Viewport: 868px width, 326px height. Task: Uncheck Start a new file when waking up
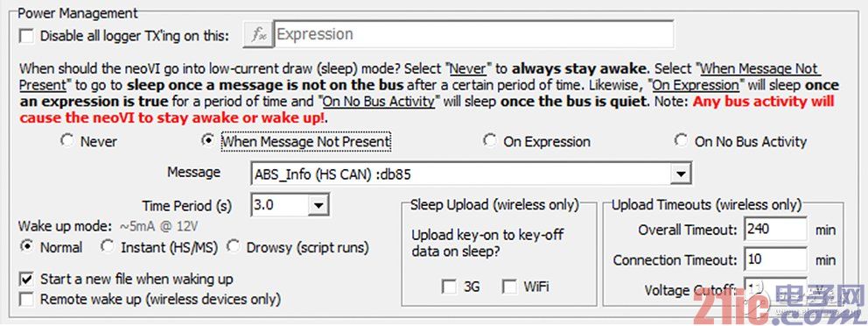click(26, 279)
